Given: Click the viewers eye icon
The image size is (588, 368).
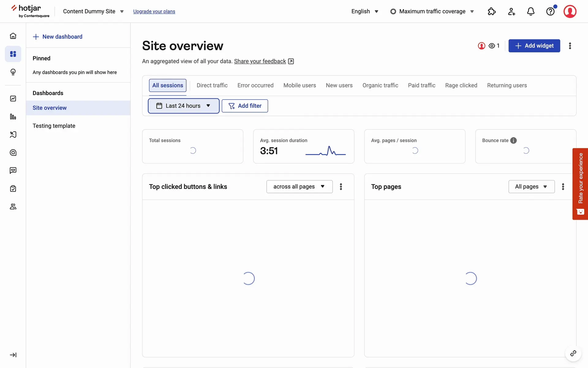Looking at the screenshot, I should (492, 46).
